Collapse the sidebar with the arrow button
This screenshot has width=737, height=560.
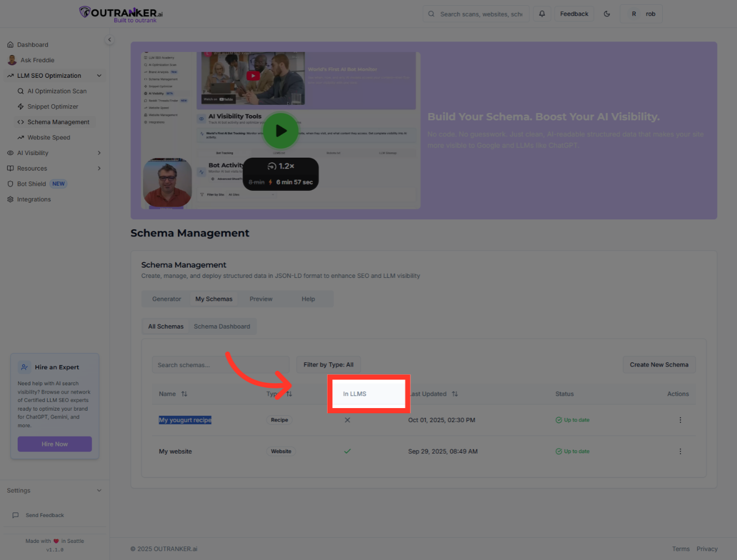coord(109,39)
